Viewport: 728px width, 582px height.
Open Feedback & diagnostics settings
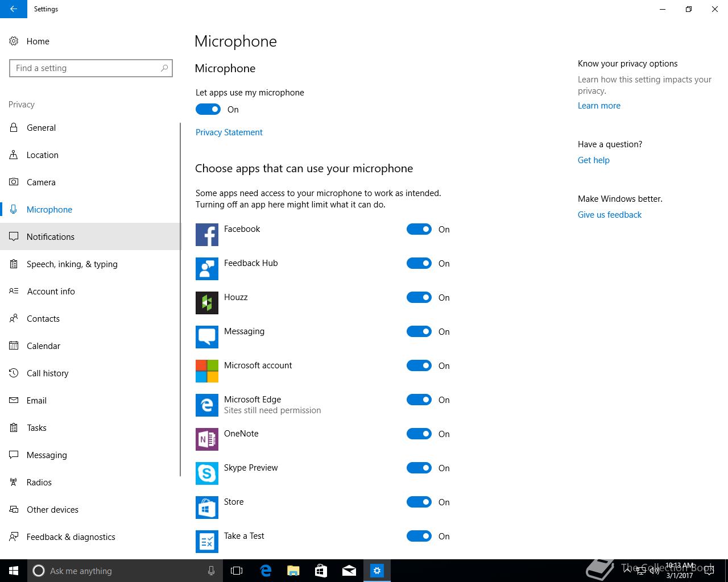tap(90, 537)
